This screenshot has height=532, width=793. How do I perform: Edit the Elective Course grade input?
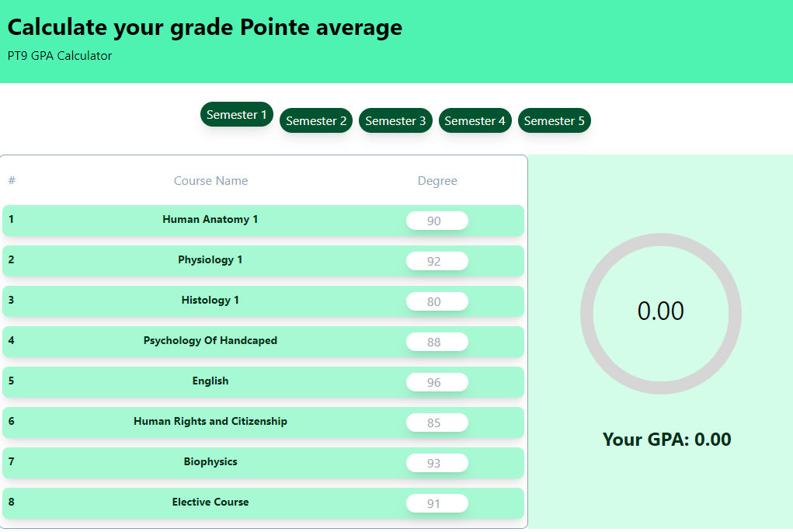coord(436,503)
